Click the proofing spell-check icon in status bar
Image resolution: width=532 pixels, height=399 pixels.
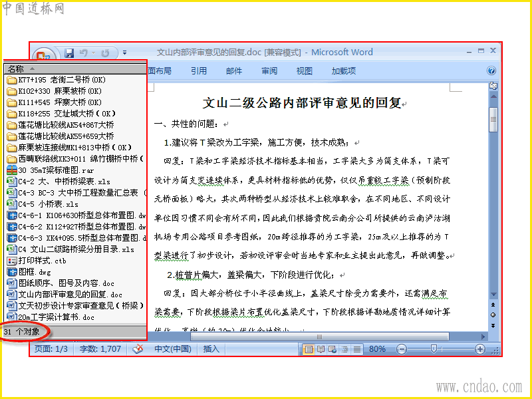coord(138,348)
